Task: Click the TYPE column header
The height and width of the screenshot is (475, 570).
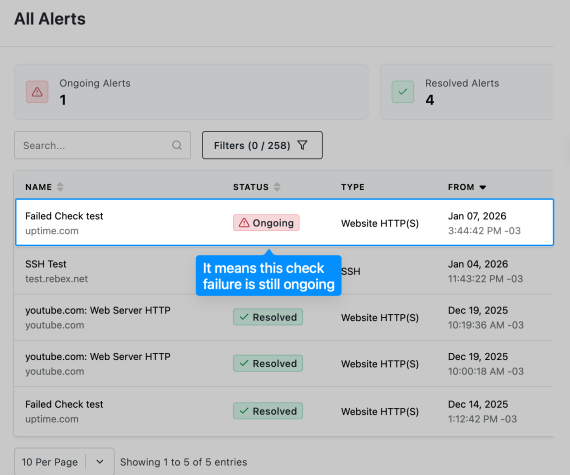Action: pos(353,187)
